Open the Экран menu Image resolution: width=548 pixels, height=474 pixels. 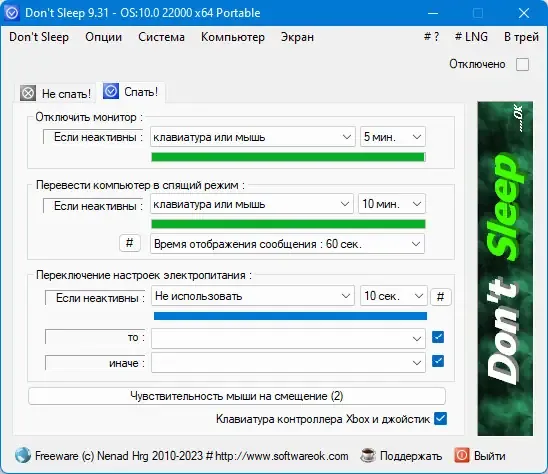point(297,37)
